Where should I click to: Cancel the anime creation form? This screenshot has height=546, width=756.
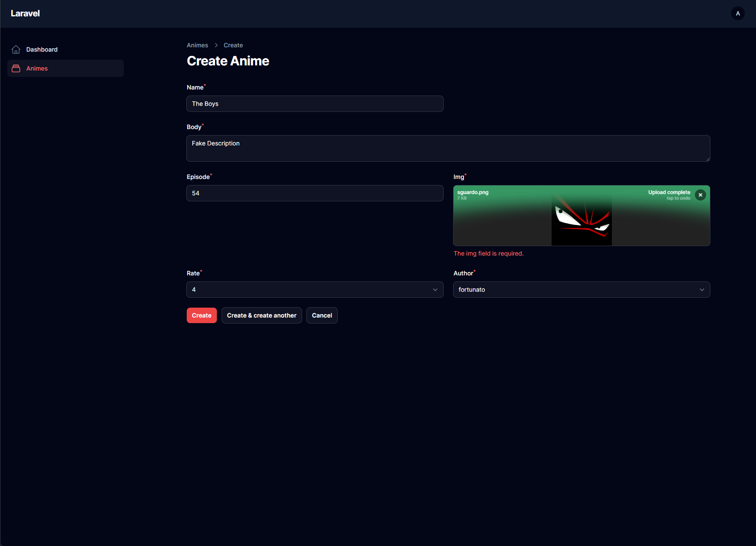pos(322,315)
